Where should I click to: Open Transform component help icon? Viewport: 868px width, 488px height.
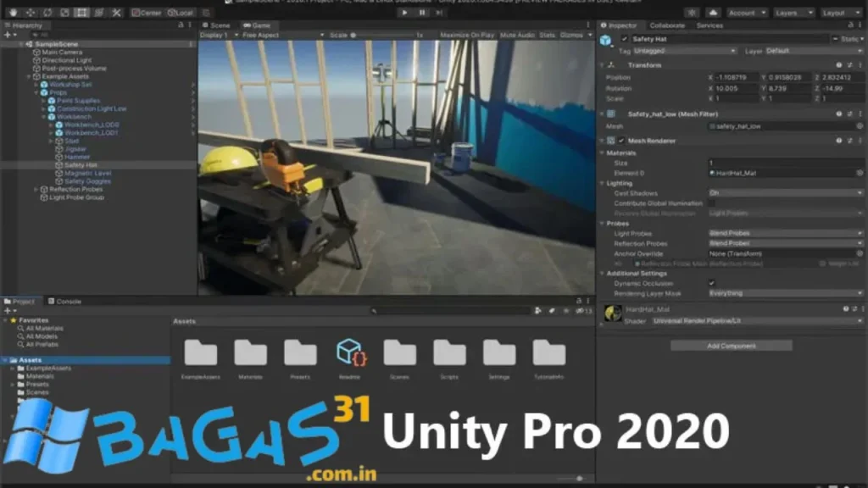tap(839, 64)
